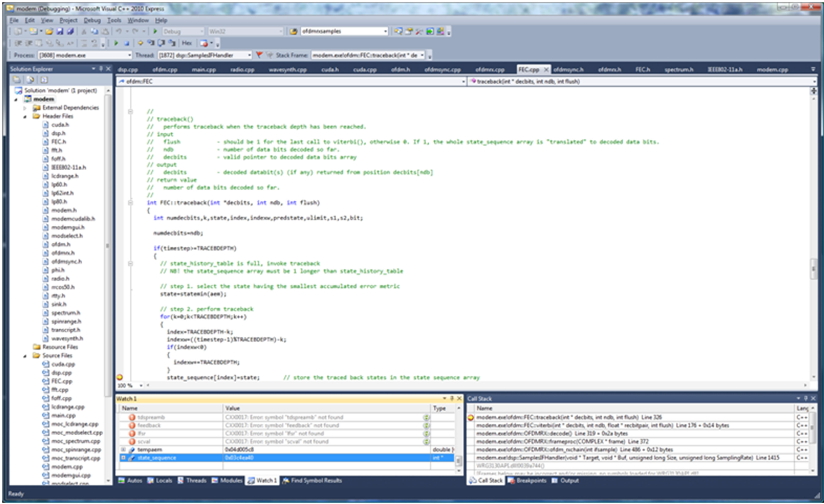Click the Save All toolbar icon
The image size is (824, 504).
70,32
